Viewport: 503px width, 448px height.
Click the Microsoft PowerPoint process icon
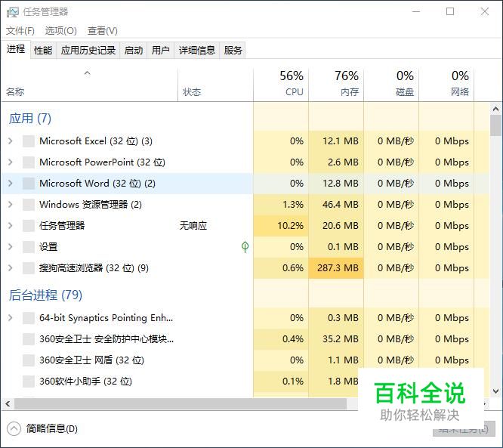[x=29, y=162]
